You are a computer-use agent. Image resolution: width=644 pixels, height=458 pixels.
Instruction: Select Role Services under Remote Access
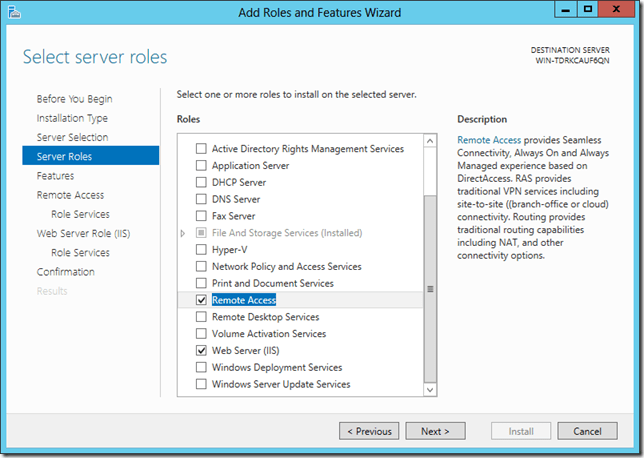click(x=80, y=214)
